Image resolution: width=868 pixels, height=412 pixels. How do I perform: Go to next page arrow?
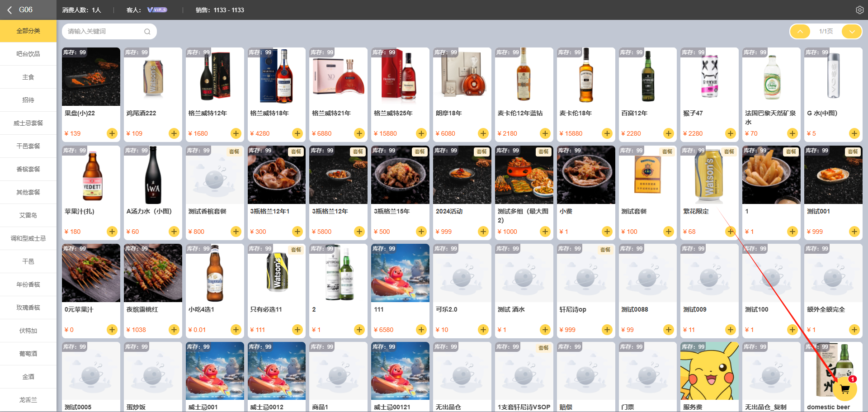[x=852, y=31]
